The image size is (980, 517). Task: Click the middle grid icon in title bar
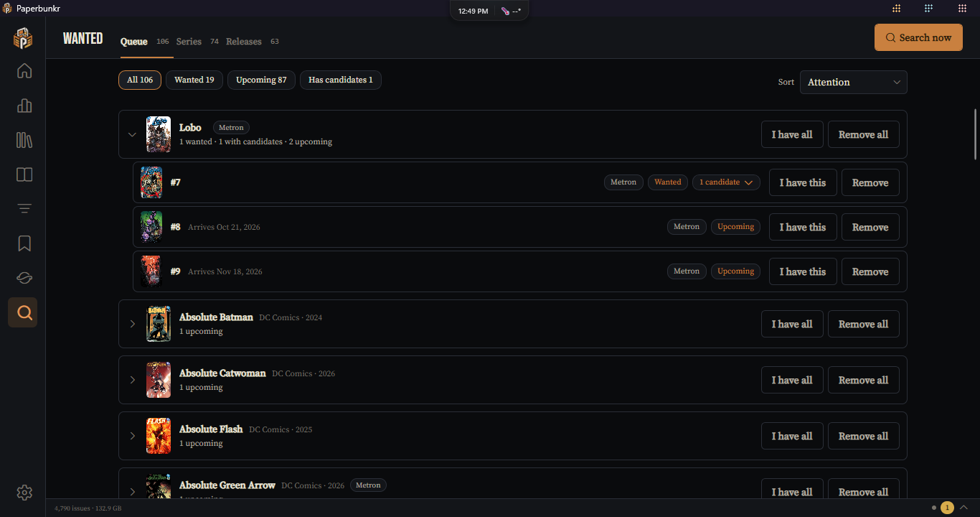(x=928, y=9)
